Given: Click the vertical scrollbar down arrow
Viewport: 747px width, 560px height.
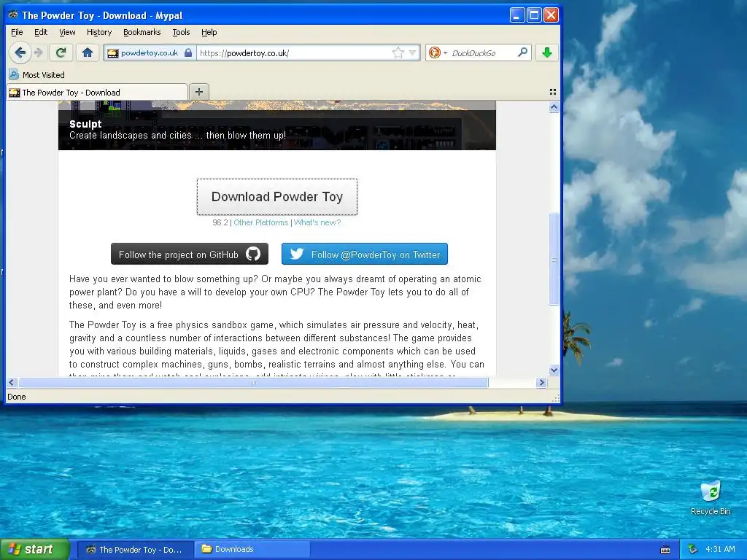Looking at the screenshot, I should tap(554, 370).
